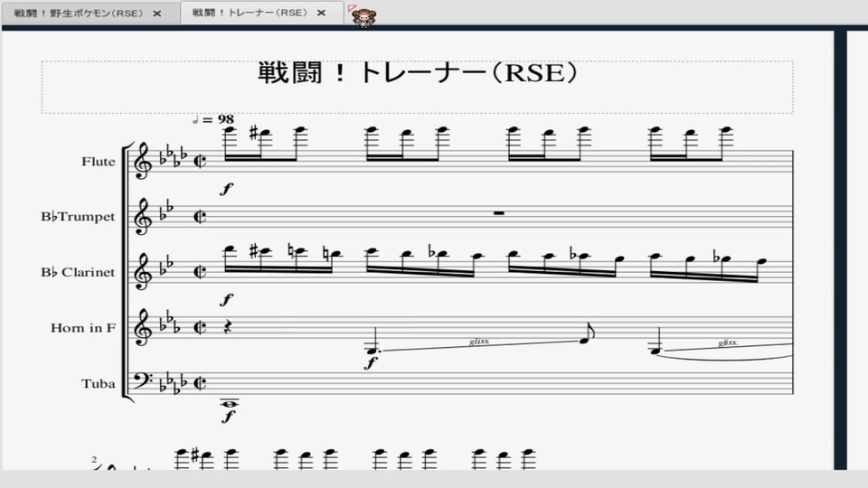Select the Trumpet whole-measure rest
Image resolution: width=868 pixels, height=488 pixels.
pyautogui.click(x=499, y=212)
